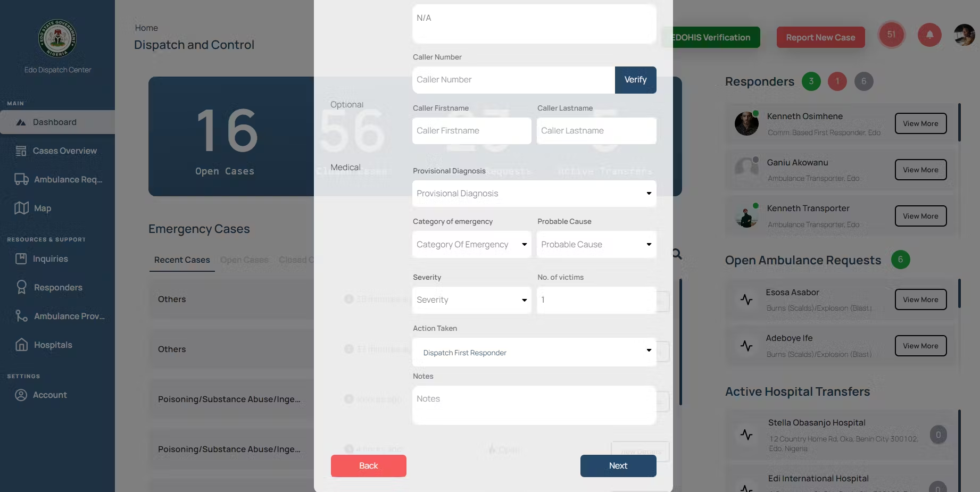Open the Probable Cause dropdown
The width and height of the screenshot is (980, 492).
[x=596, y=245]
